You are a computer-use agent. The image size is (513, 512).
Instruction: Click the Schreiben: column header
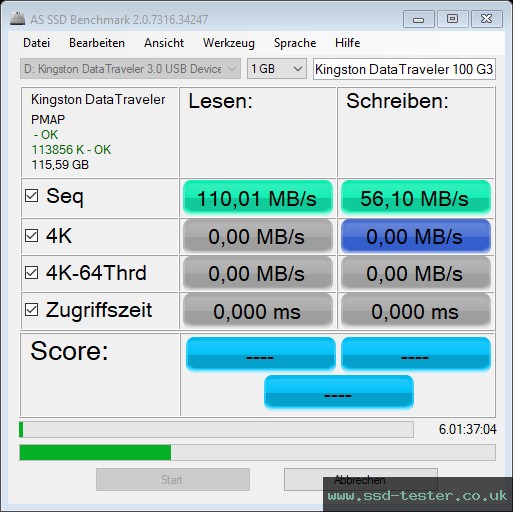coord(397,101)
